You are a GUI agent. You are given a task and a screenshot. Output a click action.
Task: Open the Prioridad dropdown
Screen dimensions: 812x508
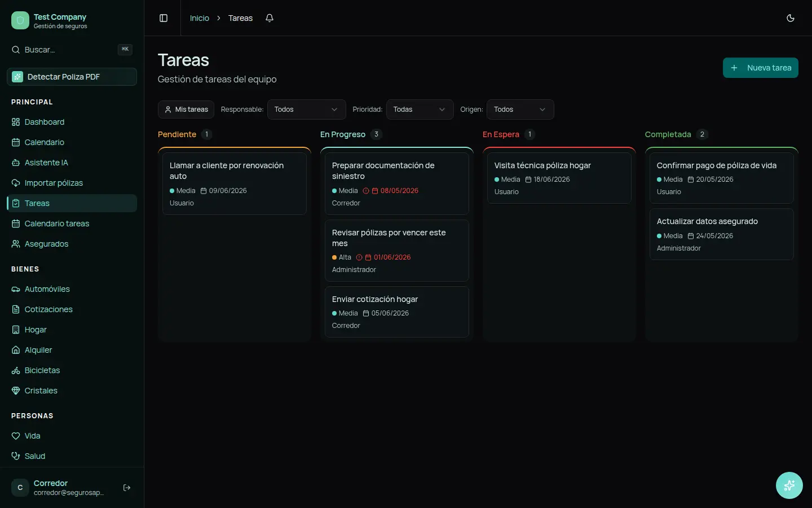420,110
